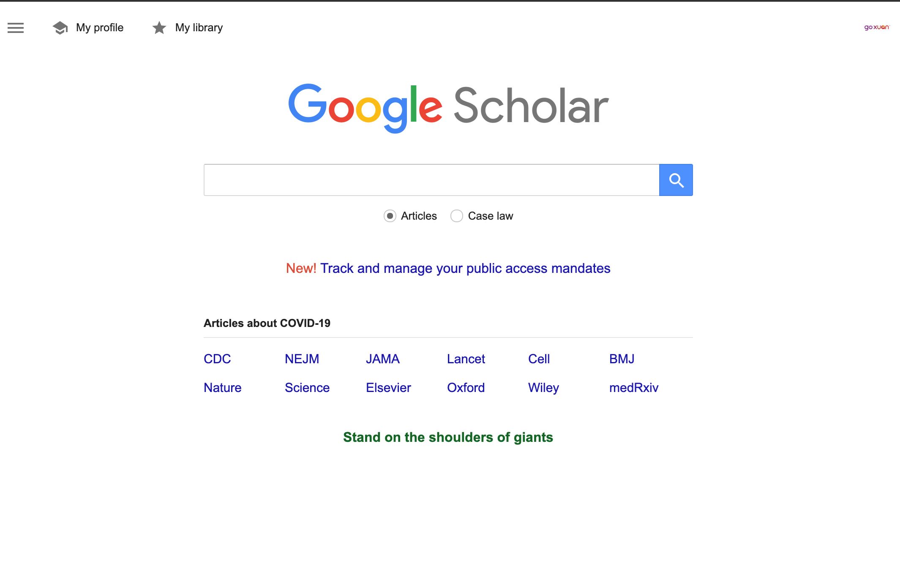Select the Case law radio button

456,216
